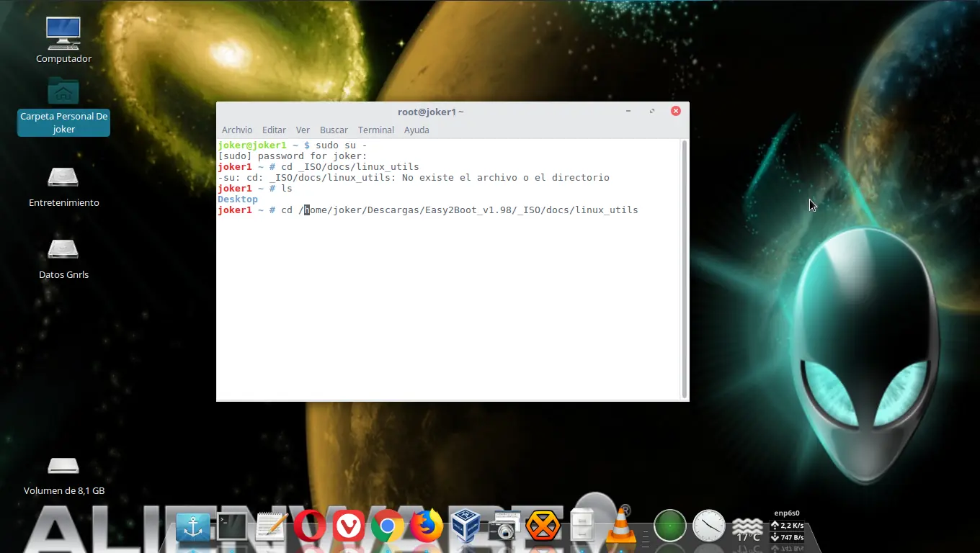Check the enp6s0 network monitor widget

(787, 525)
